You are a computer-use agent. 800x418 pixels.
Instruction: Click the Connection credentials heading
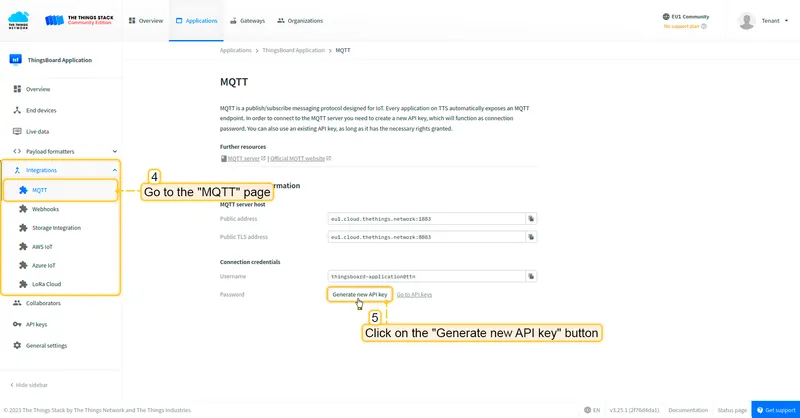pyautogui.click(x=250, y=262)
